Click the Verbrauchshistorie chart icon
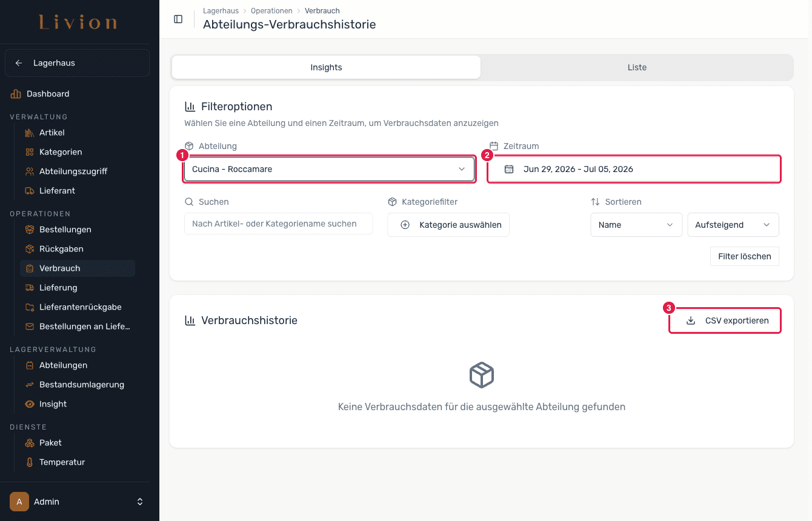The image size is (812, 521). [x=190, y=320]
